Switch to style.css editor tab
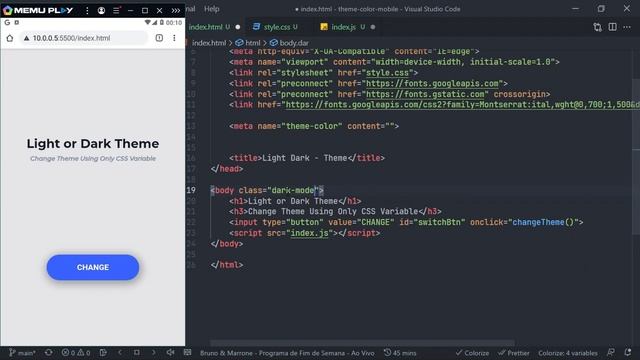Screen dimensions: 640x360 point(277,27)
